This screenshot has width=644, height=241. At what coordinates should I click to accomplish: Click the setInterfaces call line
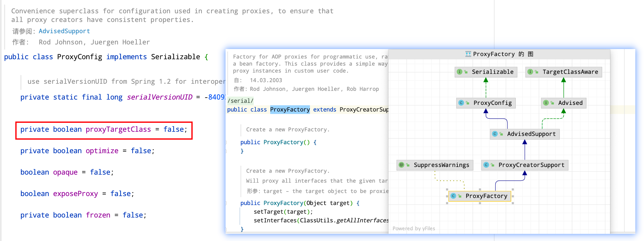pyautogui.click(x=321, y=221)
